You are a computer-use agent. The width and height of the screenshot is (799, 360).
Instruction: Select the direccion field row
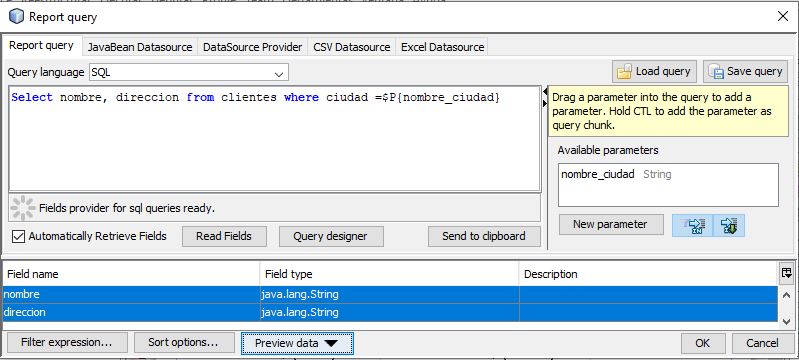click(390, 313)
